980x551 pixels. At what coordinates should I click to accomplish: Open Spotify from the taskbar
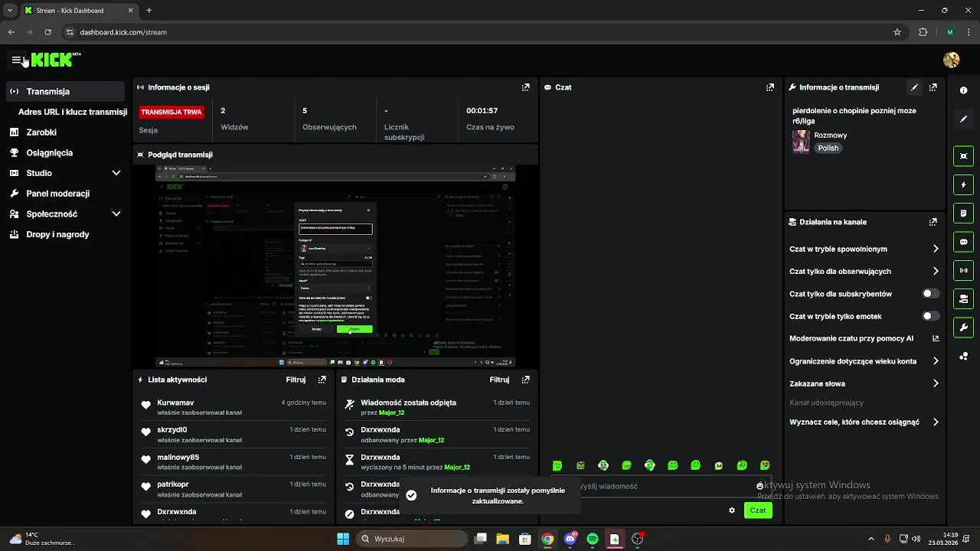[593, 539]
